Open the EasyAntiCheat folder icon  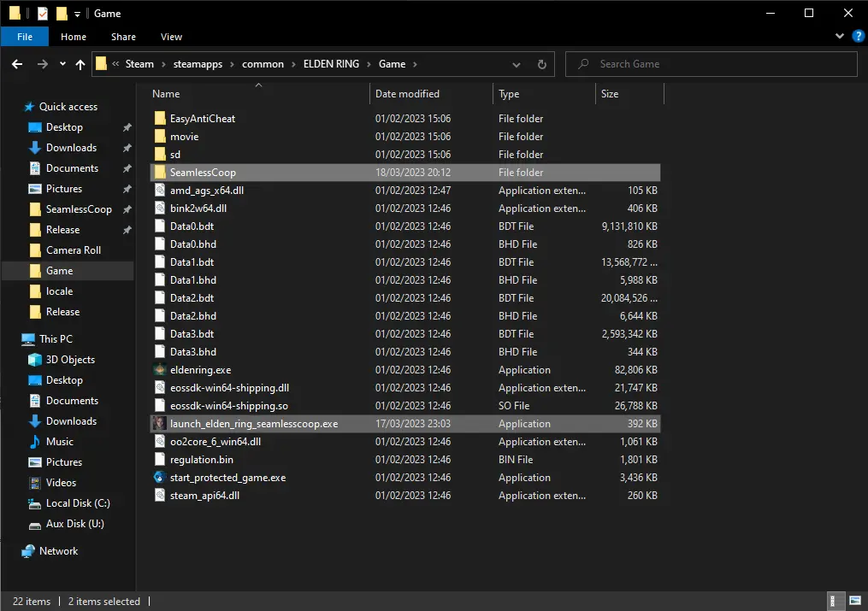tap(160, 119)
